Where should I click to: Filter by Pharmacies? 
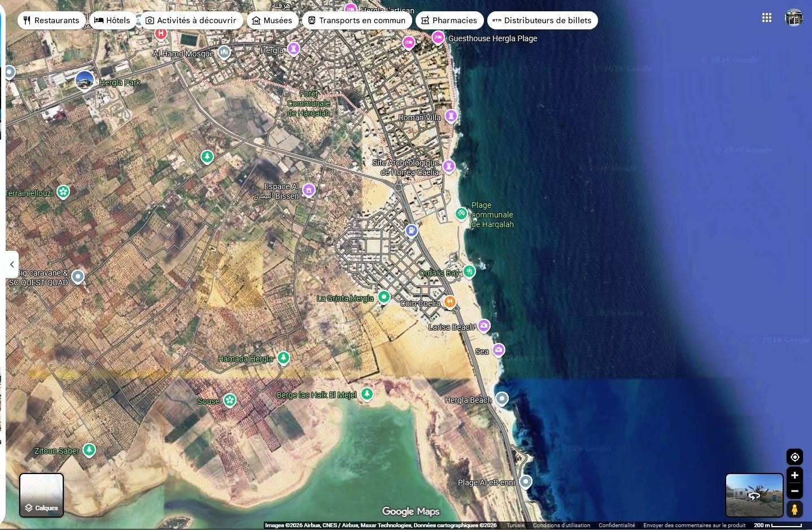[449, 20]
